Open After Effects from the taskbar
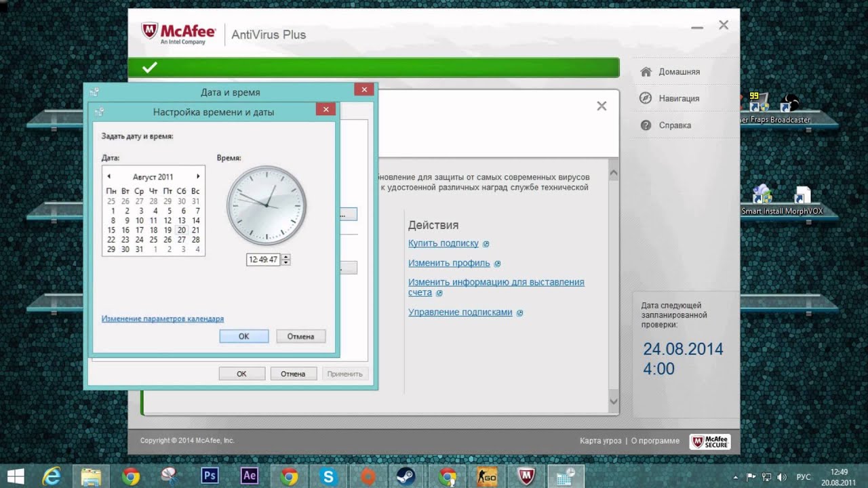Image resolution: width=868 pixels, height=488 pixels. pos(249,476)
